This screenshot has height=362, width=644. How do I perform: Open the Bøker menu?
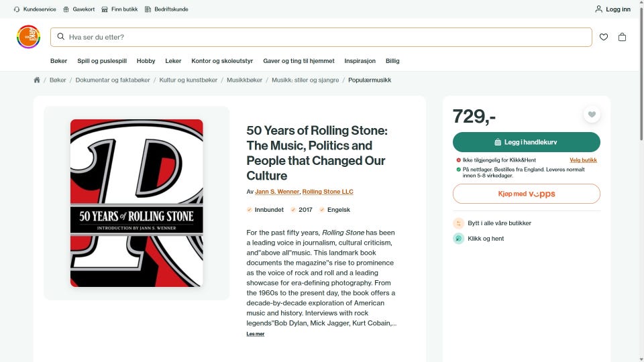point(58,61)
